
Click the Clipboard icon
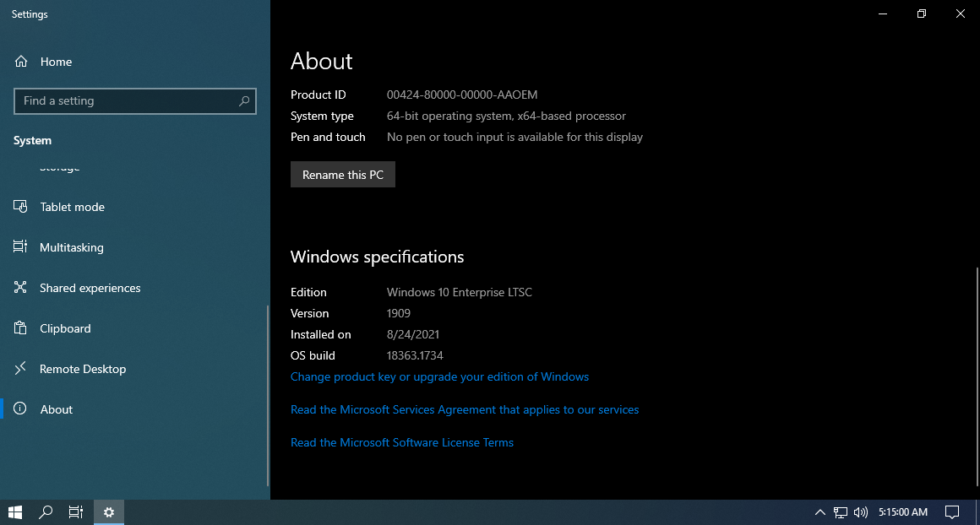point(20,327)
